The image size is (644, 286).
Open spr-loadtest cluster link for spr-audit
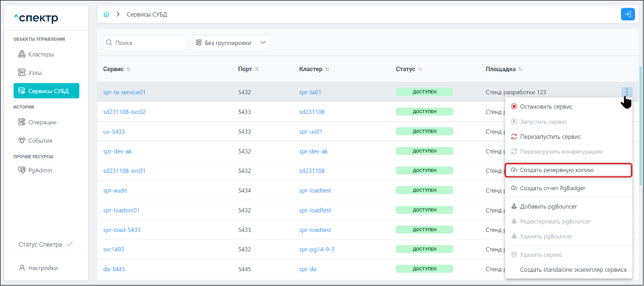pyautogui.click(x=315, y=191)
